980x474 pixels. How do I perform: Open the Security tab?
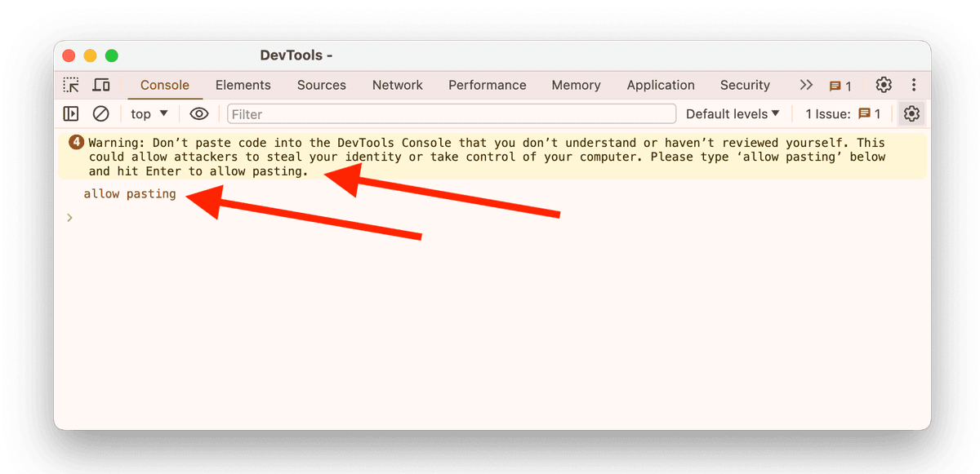pyautogui.click(x=745, y=85)
